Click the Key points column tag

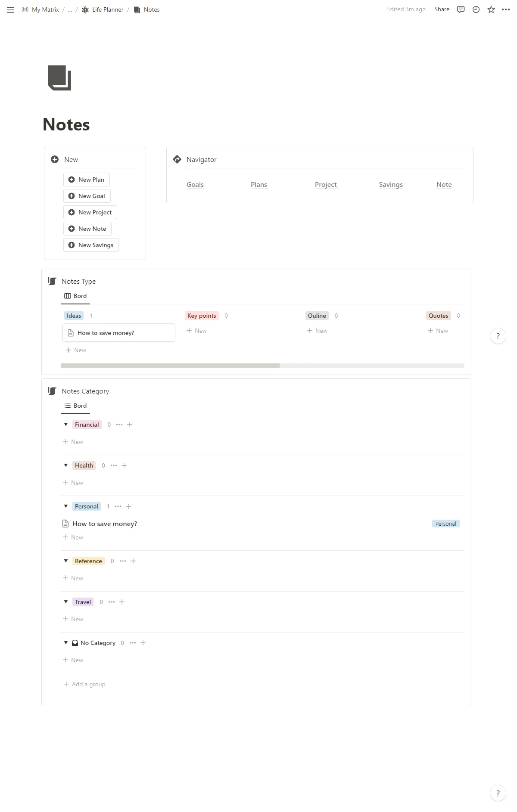coord(202,316)
